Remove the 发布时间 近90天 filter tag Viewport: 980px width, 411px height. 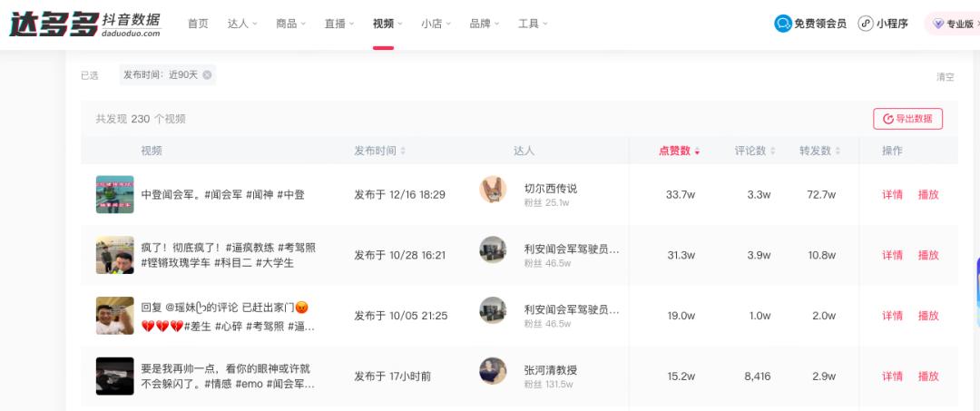coord(207,75)
